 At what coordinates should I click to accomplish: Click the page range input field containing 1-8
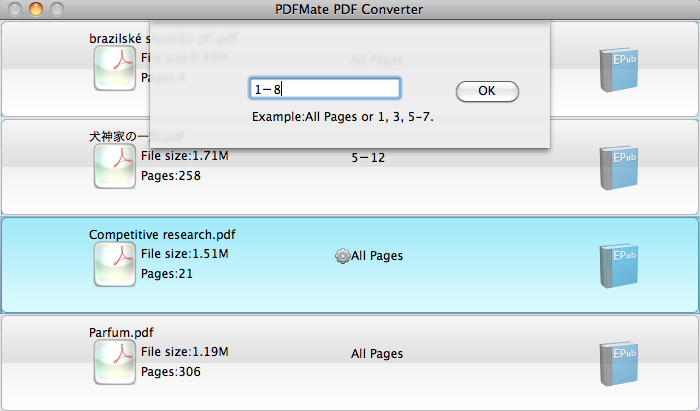point(325,89)
